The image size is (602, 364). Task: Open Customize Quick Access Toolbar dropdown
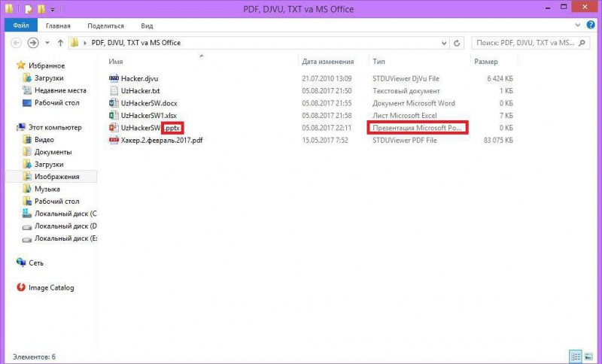coord(53,9)
